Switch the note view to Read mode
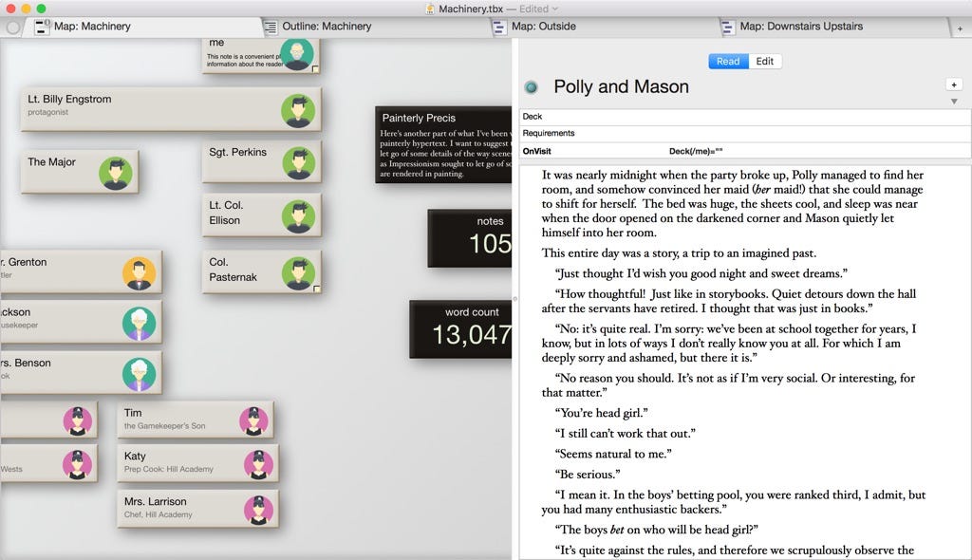 (x=727, y=61)
